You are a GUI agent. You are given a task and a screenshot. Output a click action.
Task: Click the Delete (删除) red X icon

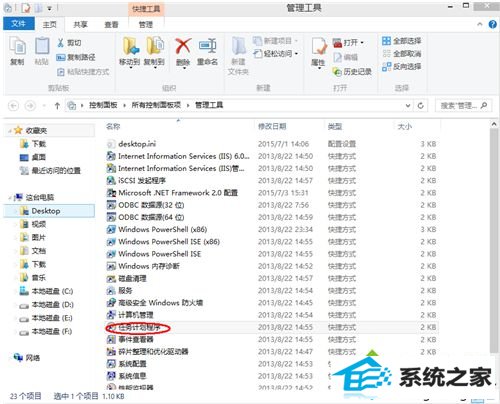pos(183,46)
